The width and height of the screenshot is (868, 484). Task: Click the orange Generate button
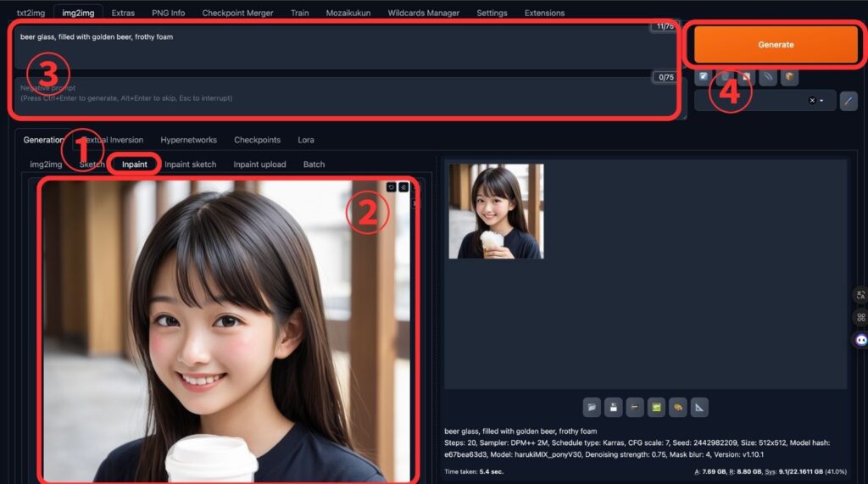coord(776,44)
